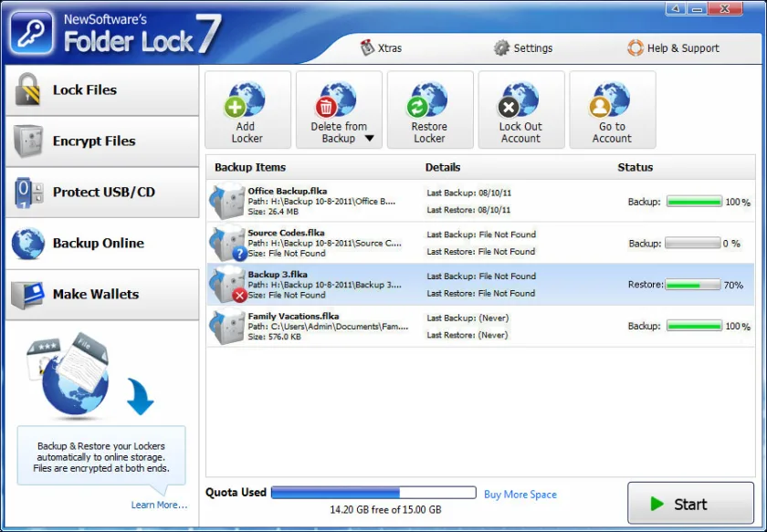Click the Quota Used progress bar
Image resolution: width=767 pixels, height=532 pixels.
point(373,493)
